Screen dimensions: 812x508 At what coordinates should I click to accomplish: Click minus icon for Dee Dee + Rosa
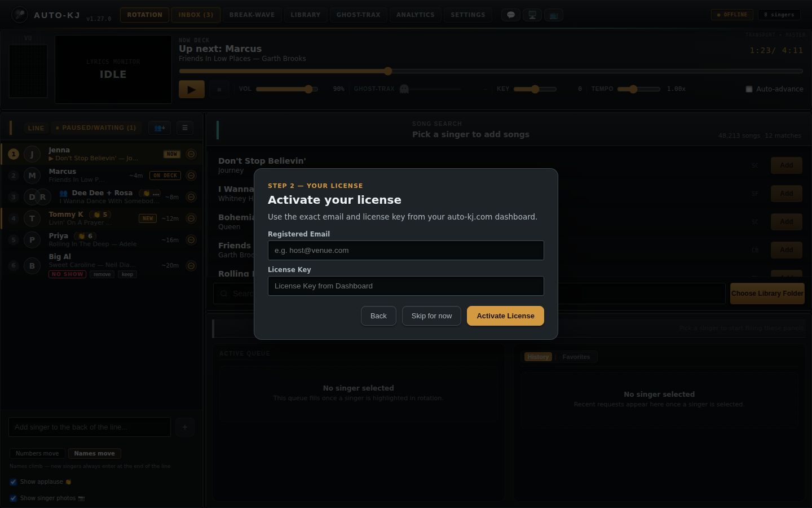[191, 197]
